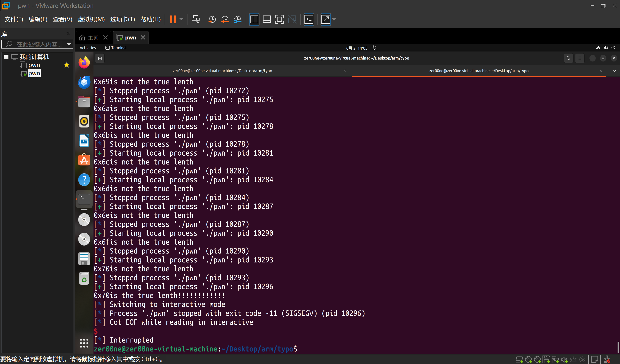Show applications grid in the dock

pos(84,343)
